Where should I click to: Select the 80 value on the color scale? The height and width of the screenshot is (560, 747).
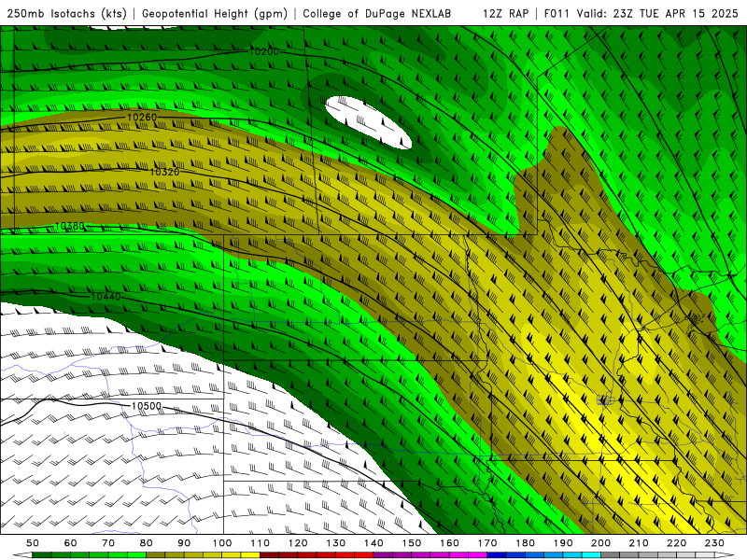coord(147,543)
